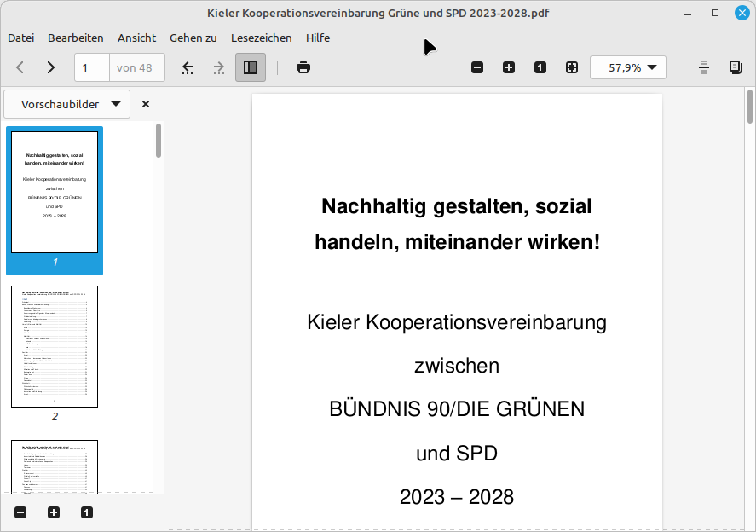
Task: Open the Lesezeichen menu
Action: coord(262,38)
